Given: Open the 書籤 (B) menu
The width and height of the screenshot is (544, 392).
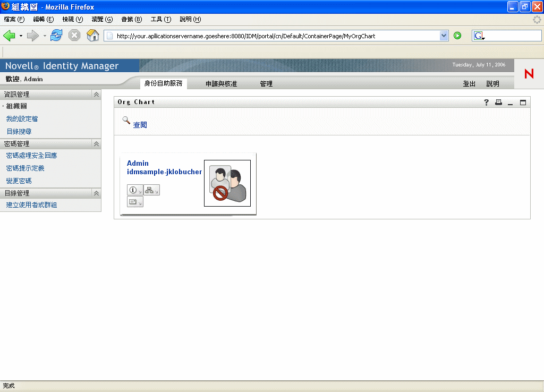Looking at the screenshot, I should (132, 20).
